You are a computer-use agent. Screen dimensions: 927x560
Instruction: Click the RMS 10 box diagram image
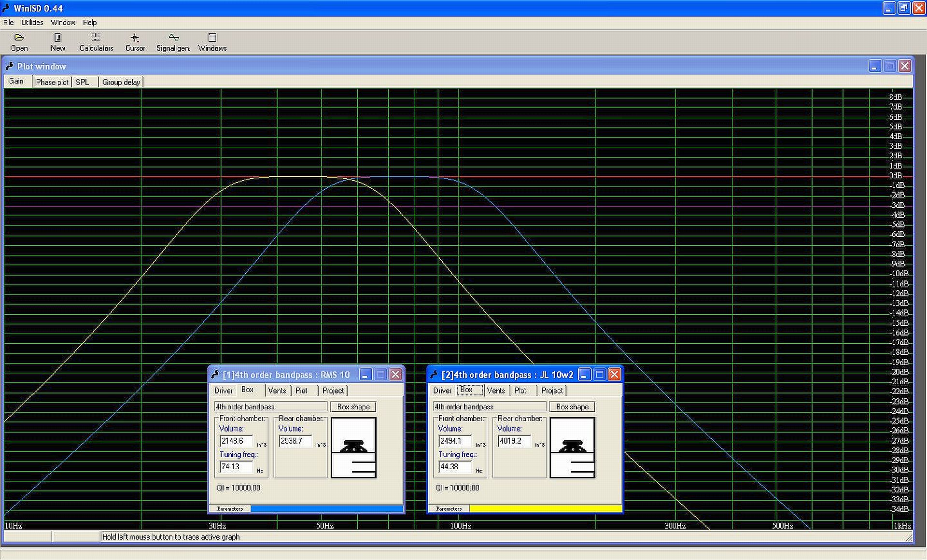(353, 448)
